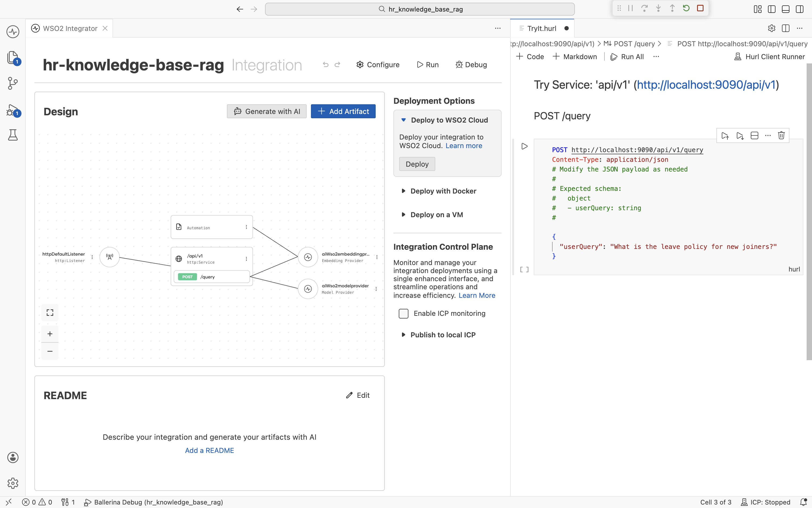
Task: Open httpDefaultListener options menu
Action: click(x=92, y=257)
